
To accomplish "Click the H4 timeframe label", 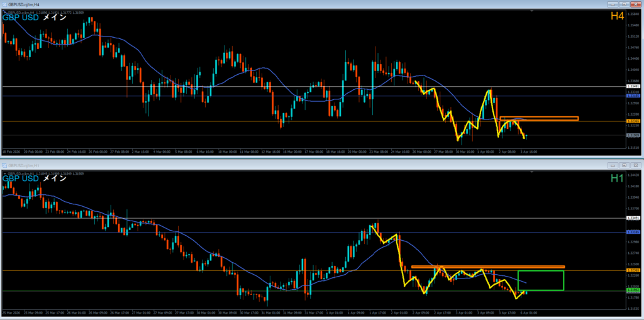I will [x=616, y=16].
